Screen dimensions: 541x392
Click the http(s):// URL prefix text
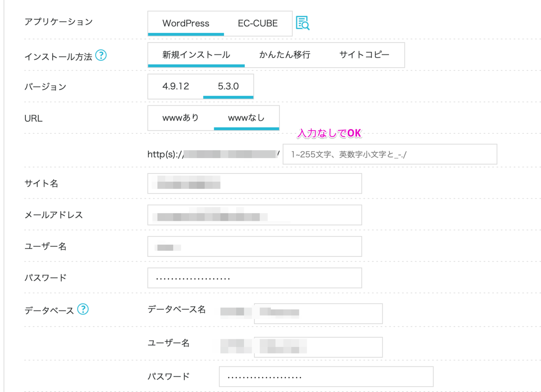click(x=165, y=154)
